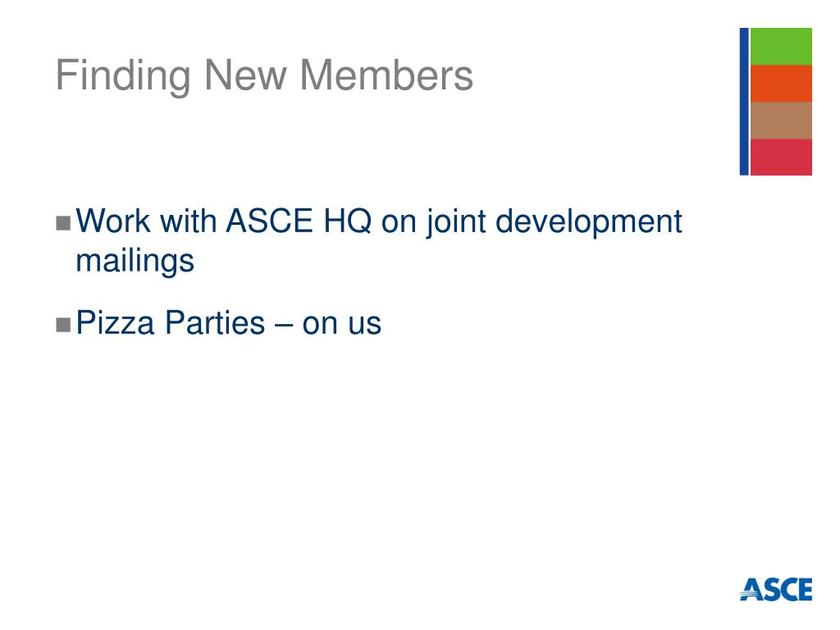The width and height of the screenshot is (840, 630).
Task: Select the red color block
Action: tap(781, 157)
